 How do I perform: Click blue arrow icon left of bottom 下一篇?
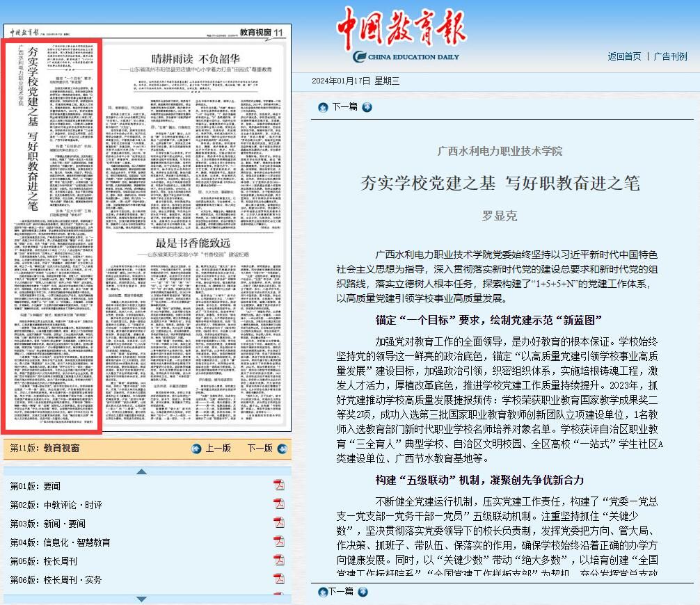(x=323, y=592)
